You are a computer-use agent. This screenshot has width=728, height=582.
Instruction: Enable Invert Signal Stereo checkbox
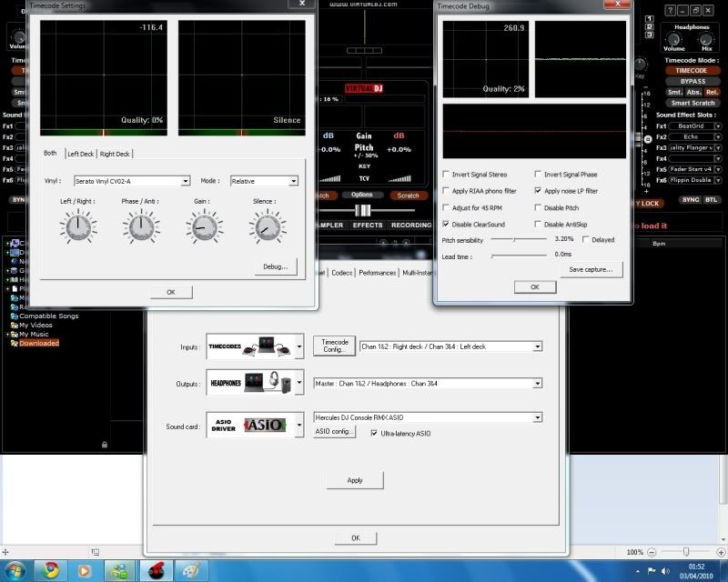tap(446, 174)
